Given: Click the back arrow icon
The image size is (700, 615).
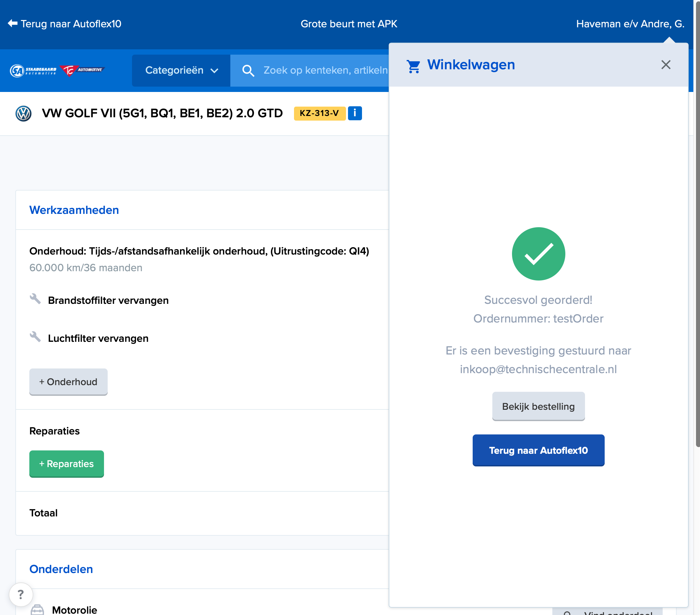Looking at the screenshot, I should (13, 24).
